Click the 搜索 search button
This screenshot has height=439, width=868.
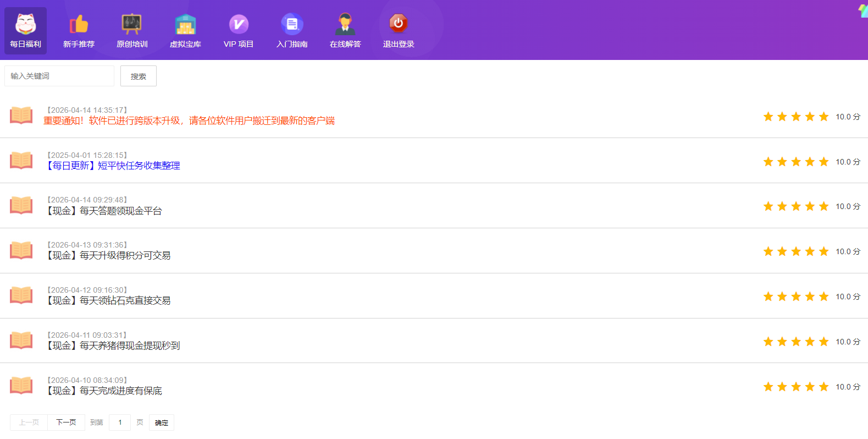[139, 76]
